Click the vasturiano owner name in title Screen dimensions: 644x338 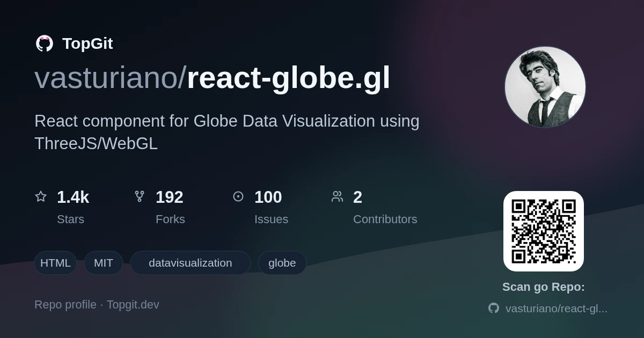107,78
